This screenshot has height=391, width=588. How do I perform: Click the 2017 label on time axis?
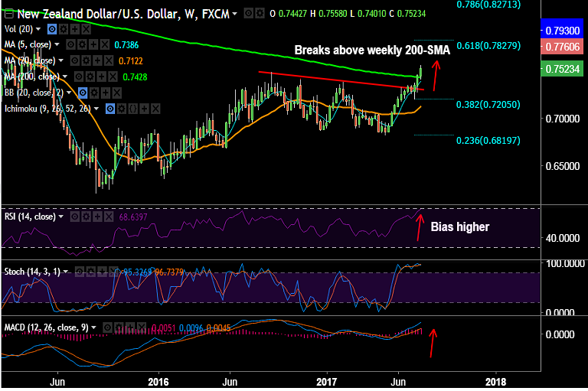[x=327, y=382]
